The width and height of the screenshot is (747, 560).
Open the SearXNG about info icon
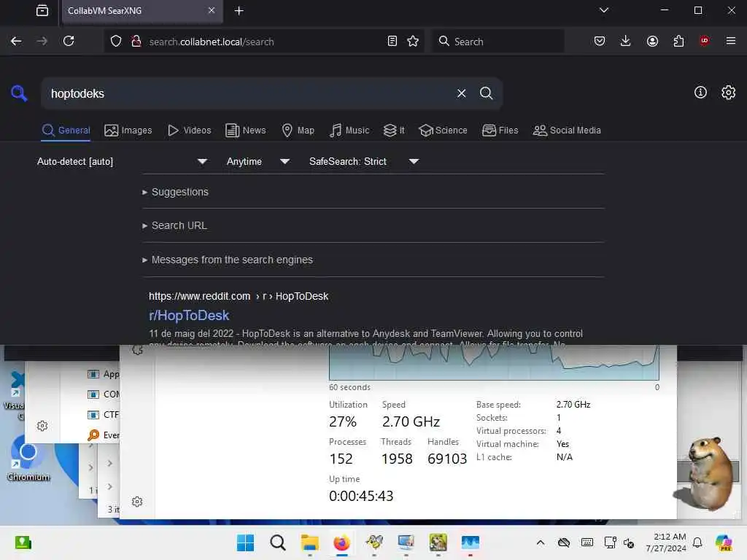[x=700, y=93]
